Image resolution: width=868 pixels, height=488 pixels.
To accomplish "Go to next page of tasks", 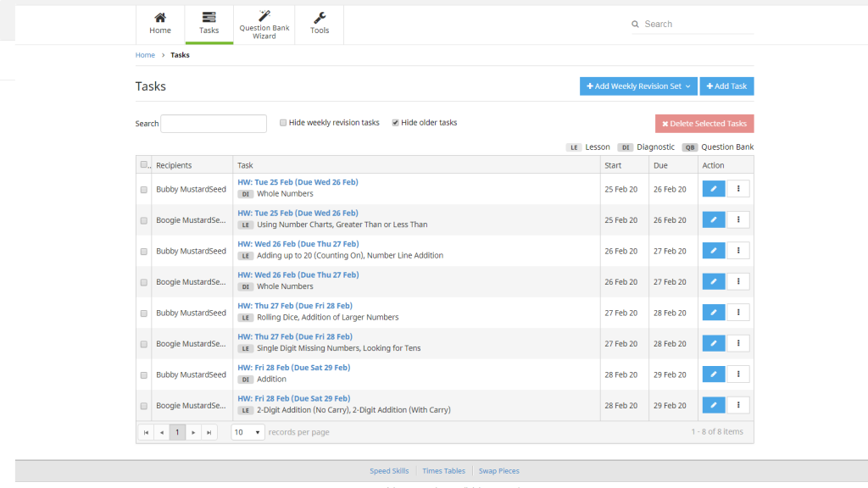I will (193, 432).
